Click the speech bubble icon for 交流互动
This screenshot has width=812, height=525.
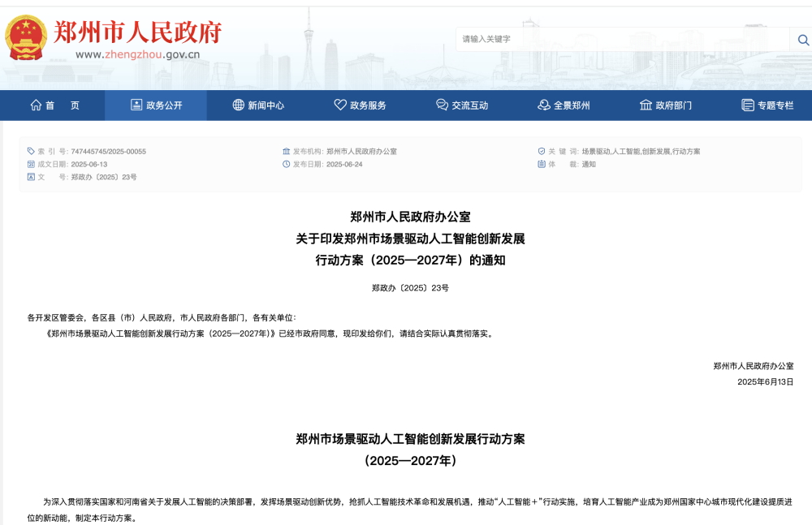tap(440, 105)
